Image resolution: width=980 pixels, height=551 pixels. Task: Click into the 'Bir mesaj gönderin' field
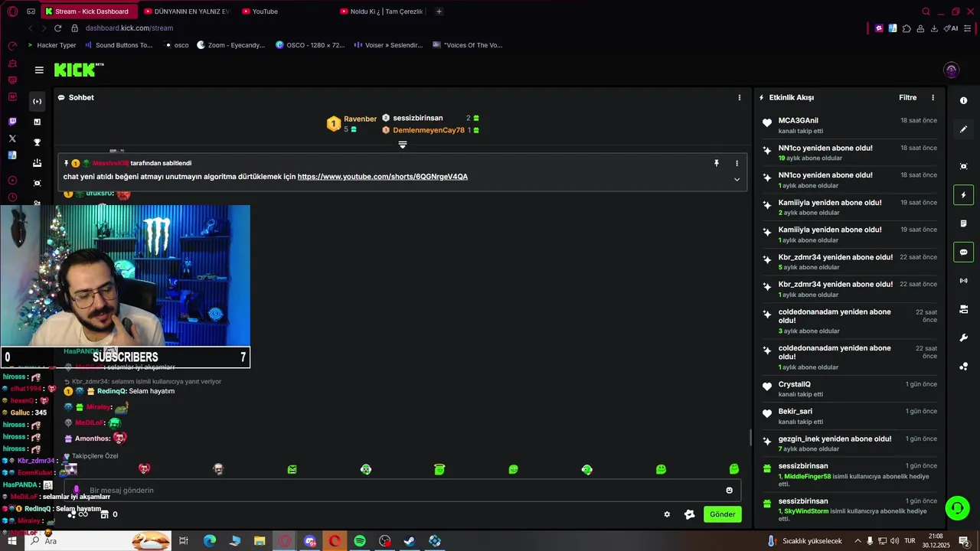402,491
